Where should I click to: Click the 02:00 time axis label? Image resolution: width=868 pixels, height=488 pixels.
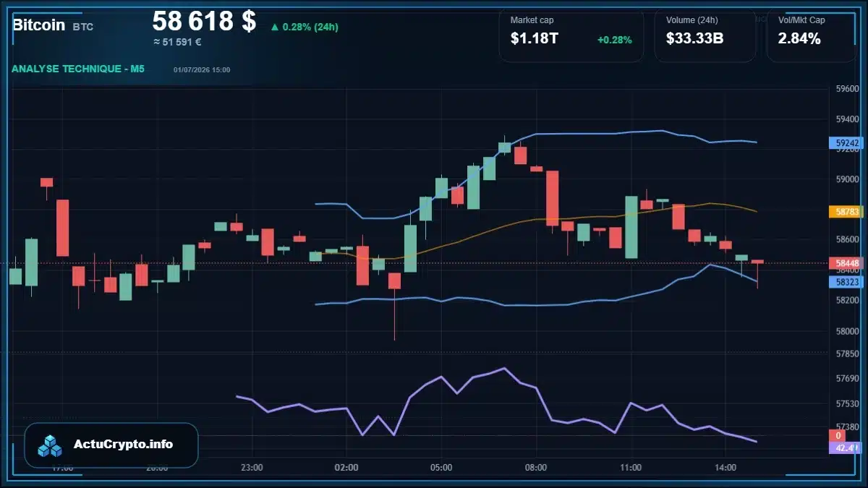(x=346, y=468)
